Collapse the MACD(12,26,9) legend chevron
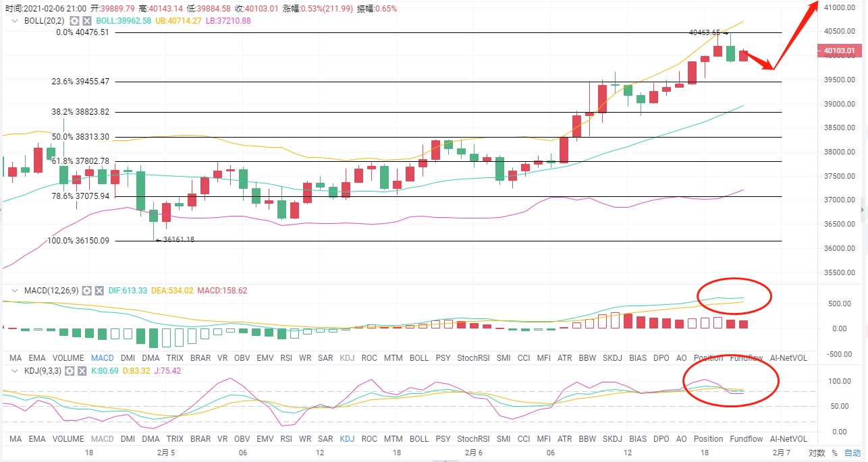The height and width of the screenshot is (462, 868). (16, 291)
